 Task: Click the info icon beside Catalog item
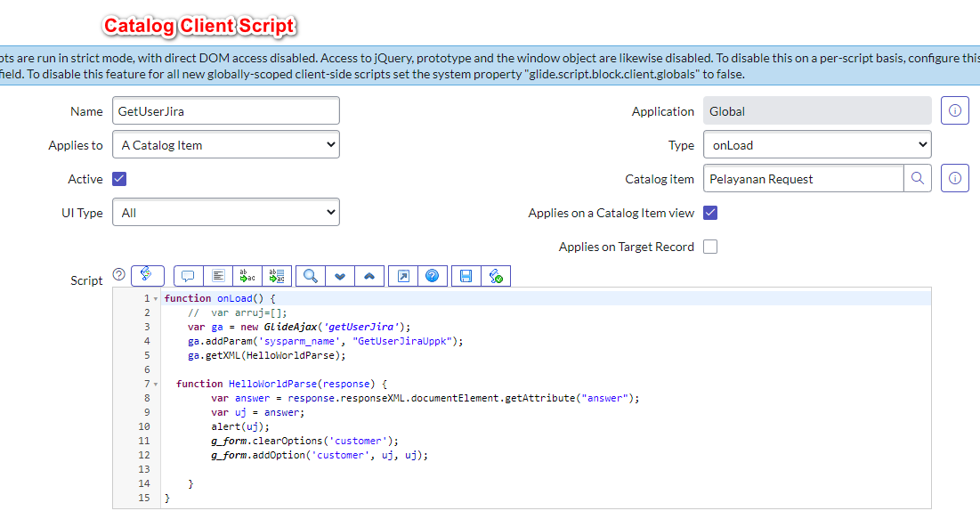[955, 178]
